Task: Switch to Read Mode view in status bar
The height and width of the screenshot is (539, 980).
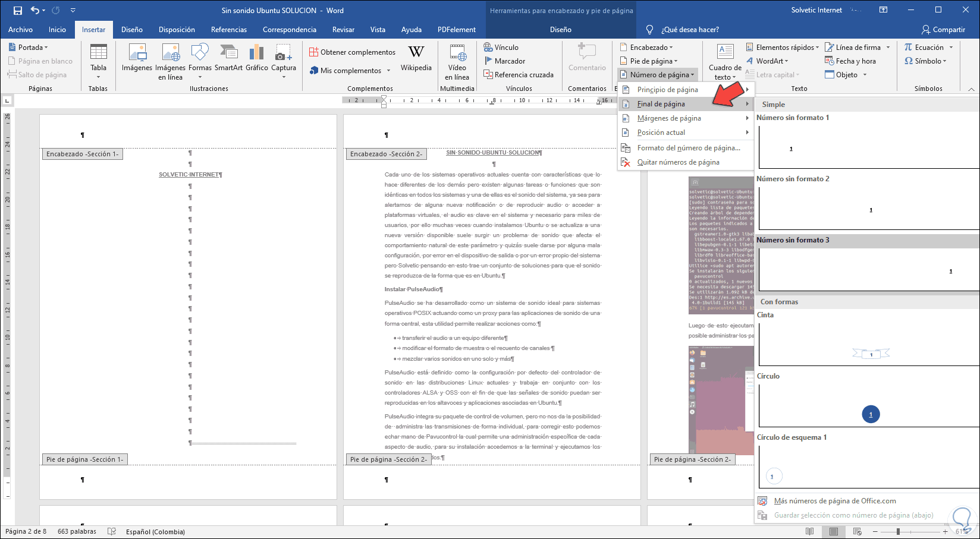Action: [x=809, y=531]
